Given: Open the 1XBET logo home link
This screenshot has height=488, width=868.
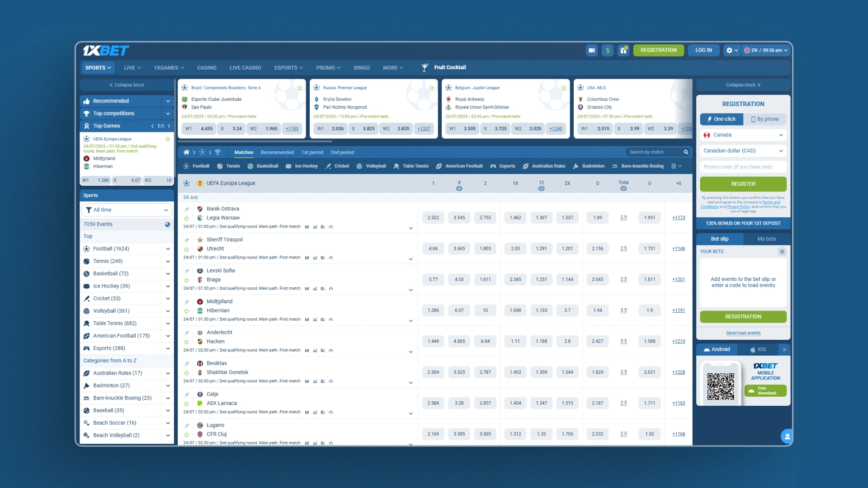Looking at the screenshot, I should point(106,51).
